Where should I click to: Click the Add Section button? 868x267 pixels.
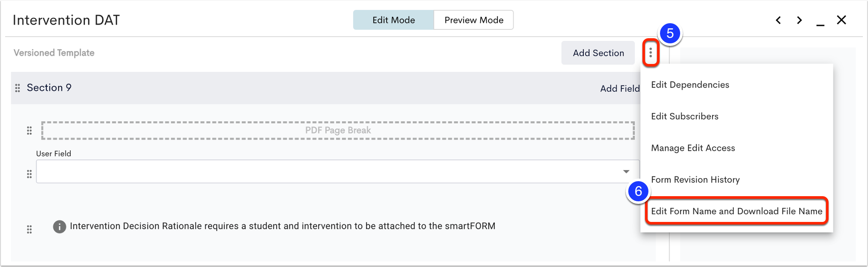pos(598,53)
